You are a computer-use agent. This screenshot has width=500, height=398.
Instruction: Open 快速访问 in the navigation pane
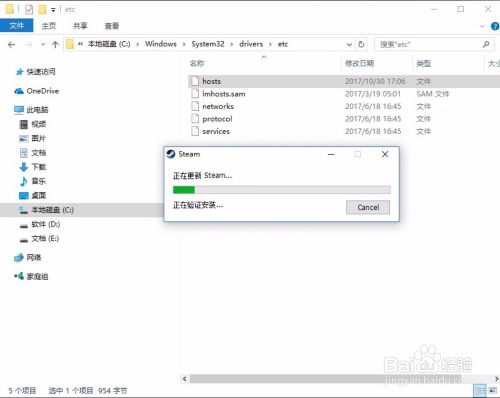coord(36,72)
